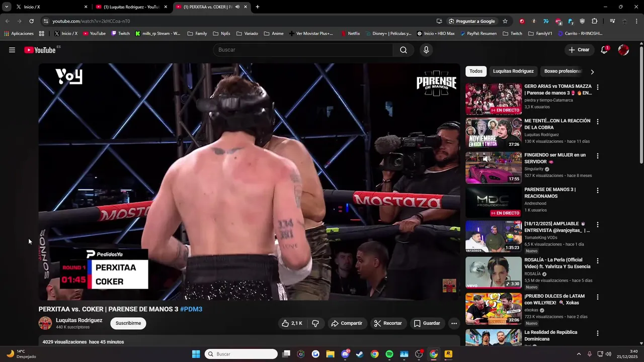Image resolution: width=644 pixels, height=362 pixels.
Task: Open options for PARENSE DE MANOS 3 REACIONAMOS
Action: [598, 191]
